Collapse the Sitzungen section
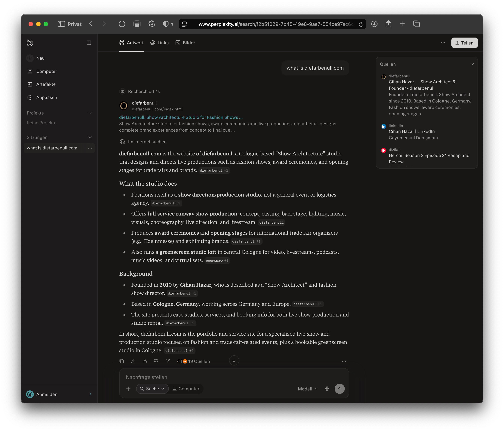This screenshot has height=431, width=504. tap(90, 137)
